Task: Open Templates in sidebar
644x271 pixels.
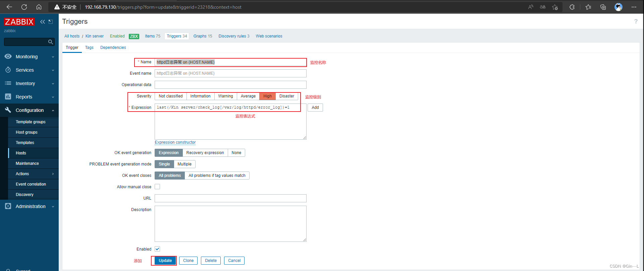Action: (x=25, y=143)
